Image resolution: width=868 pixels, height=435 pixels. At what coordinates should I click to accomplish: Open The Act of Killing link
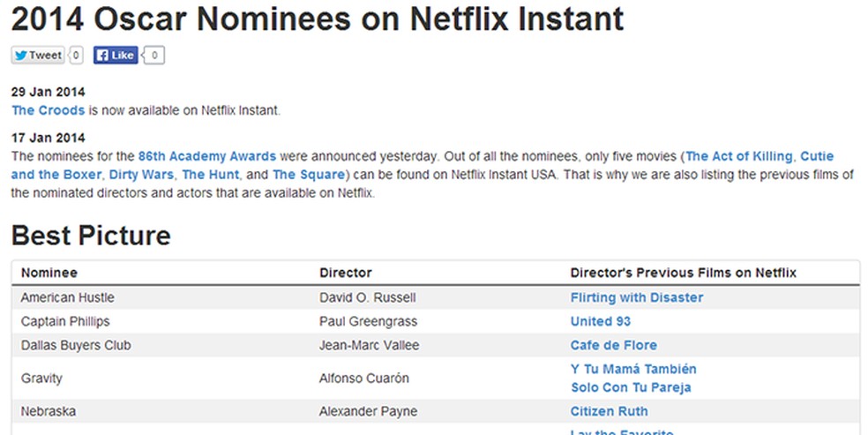tap(740, 156)
